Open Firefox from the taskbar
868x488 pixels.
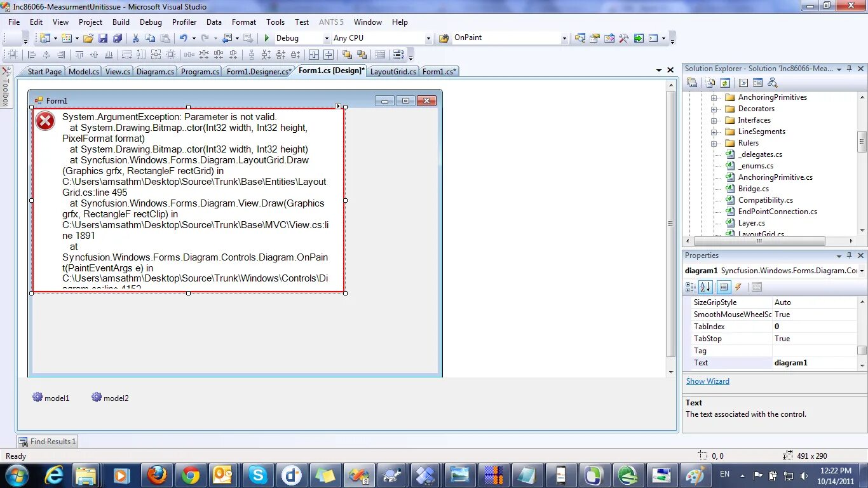[x=156, y=475]
